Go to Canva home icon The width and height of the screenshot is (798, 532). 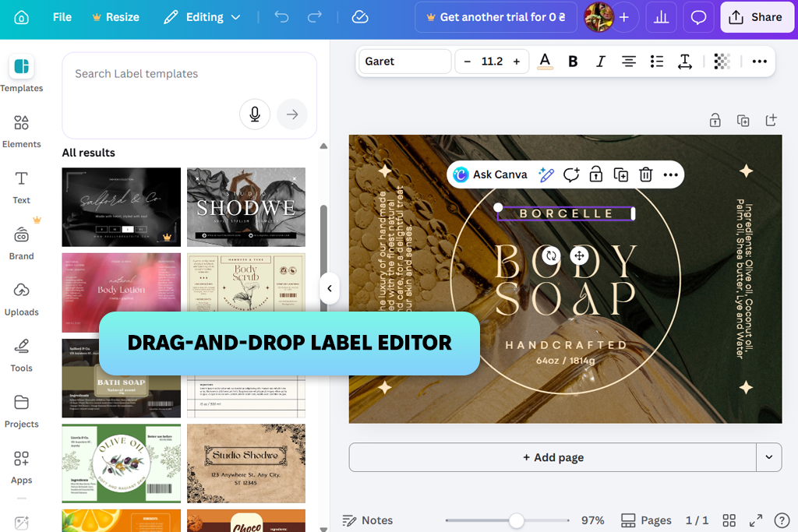(x=21, y=18)
